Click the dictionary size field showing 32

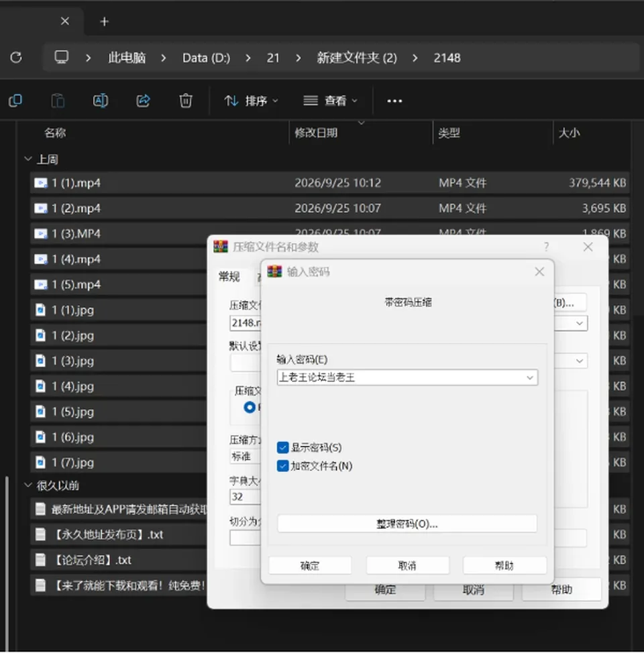coord(245,496)
